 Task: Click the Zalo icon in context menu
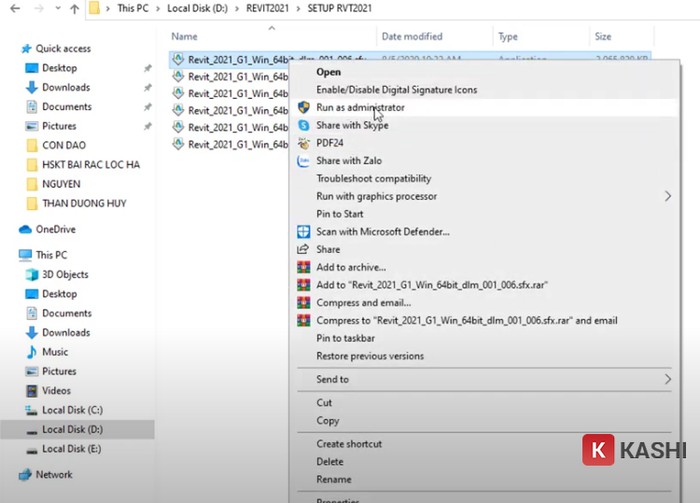click(x=304, y=161)
